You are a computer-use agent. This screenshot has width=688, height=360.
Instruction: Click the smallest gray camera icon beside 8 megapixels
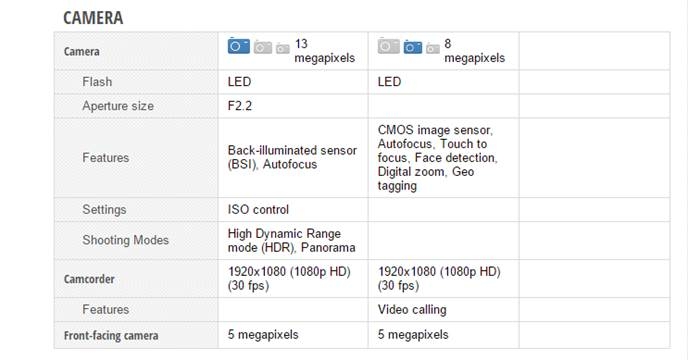pos(433,48)
